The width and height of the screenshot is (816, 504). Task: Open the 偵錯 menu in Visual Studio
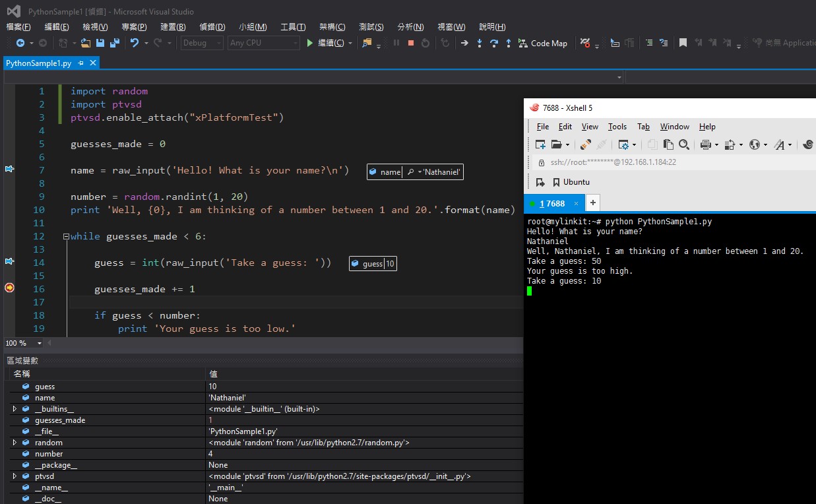(212, 26)
